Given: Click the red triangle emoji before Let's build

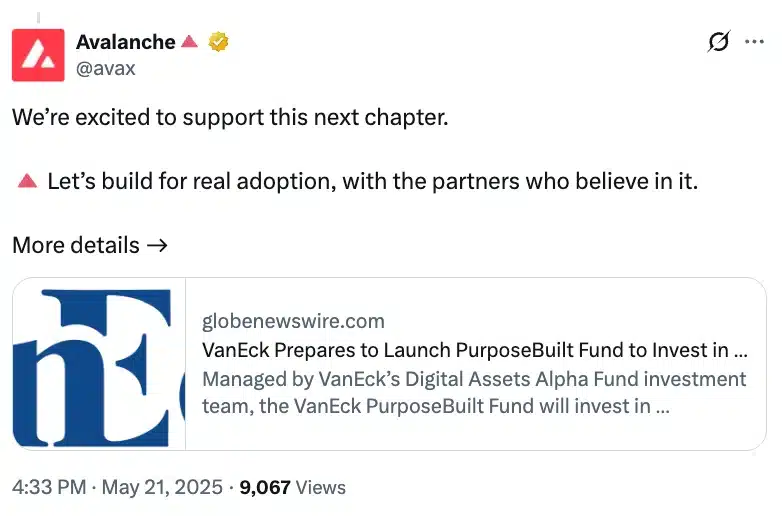Looking at the screenshot, I should [x=27, y=180].
